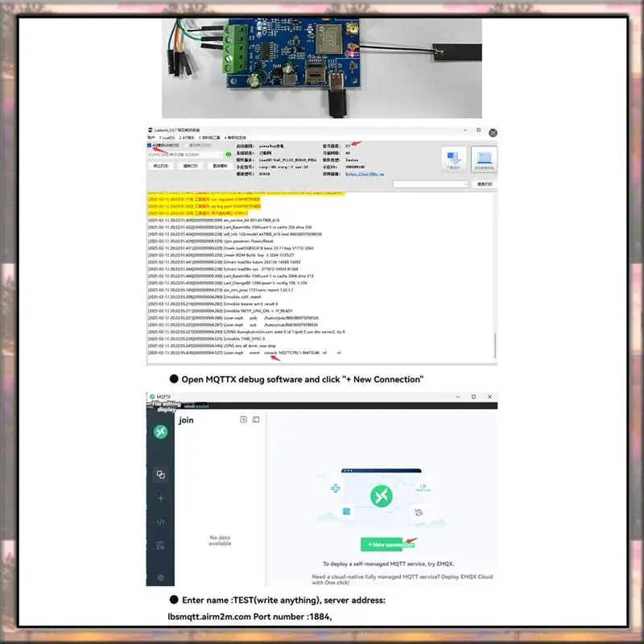Click the "No data available" text in MQTTX
Screen dimensions: 644x644
[x=220, y=540]
